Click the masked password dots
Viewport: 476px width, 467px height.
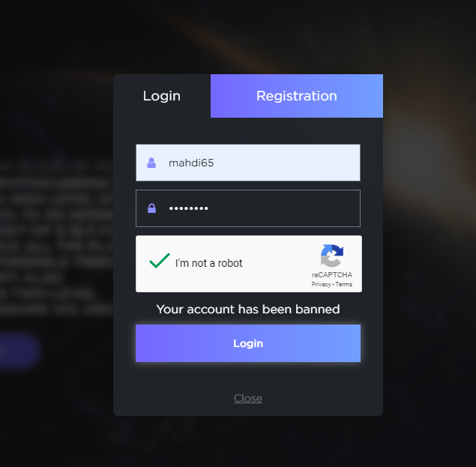coord(188,208)
